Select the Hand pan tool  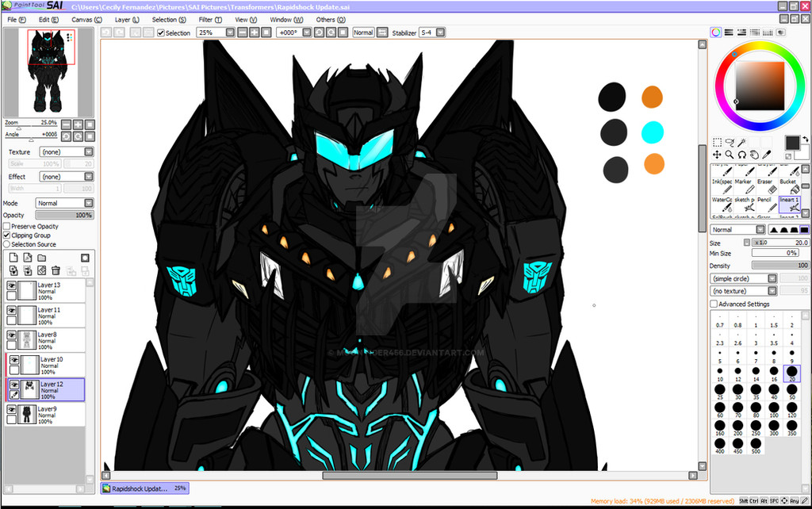click(x=755, y=155)
